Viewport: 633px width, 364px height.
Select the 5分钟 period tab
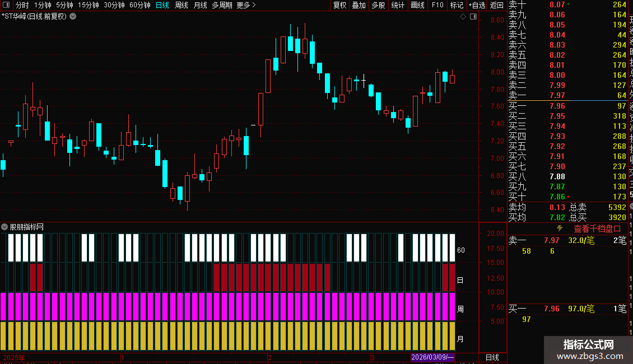64,5
